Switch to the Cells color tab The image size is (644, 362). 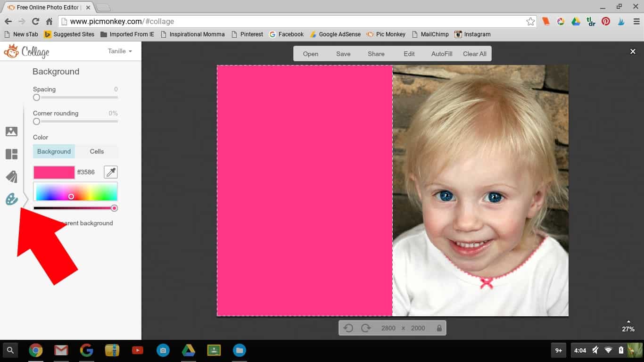click(97, 151)
